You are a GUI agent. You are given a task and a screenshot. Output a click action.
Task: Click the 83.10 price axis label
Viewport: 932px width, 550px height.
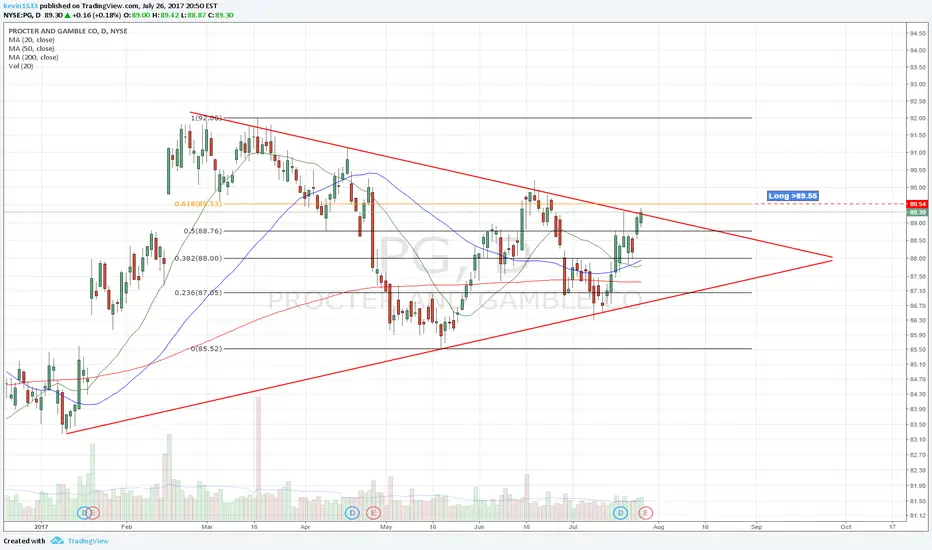917,440
